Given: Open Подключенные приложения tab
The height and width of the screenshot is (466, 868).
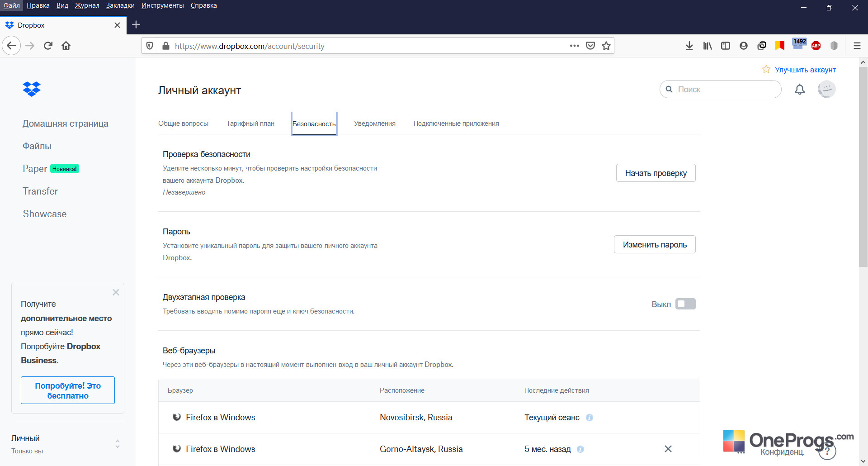Looking at the screenshot, I should pyautogui.click(x=456, y=124).
